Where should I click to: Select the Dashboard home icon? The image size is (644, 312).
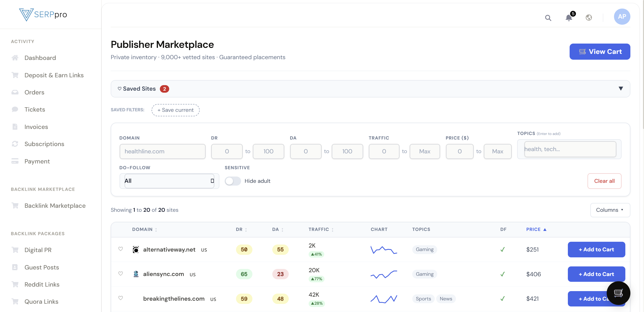pyautogui.click(x=15, y=58)
